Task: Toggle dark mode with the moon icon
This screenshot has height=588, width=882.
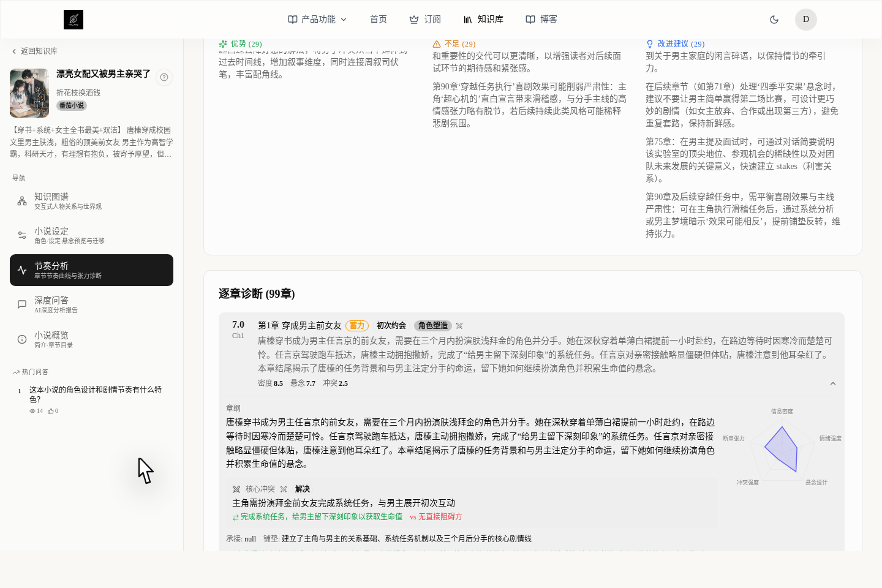Action: 774,19
